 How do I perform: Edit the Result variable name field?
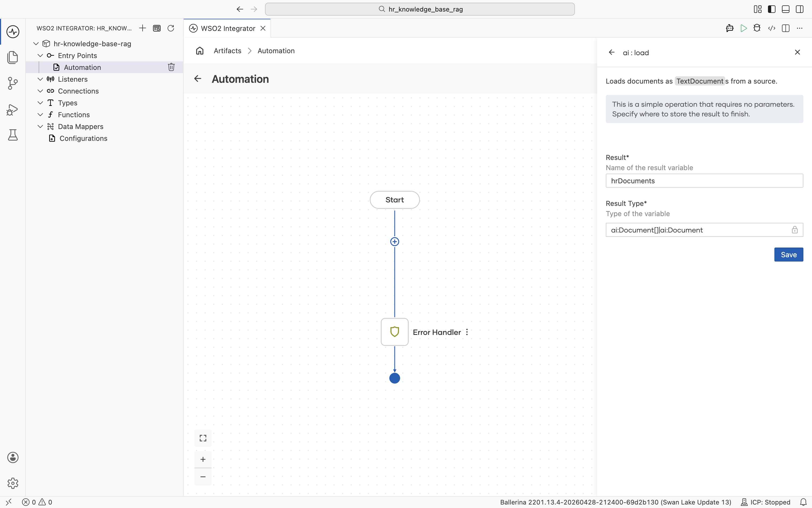tap(704, 181)
